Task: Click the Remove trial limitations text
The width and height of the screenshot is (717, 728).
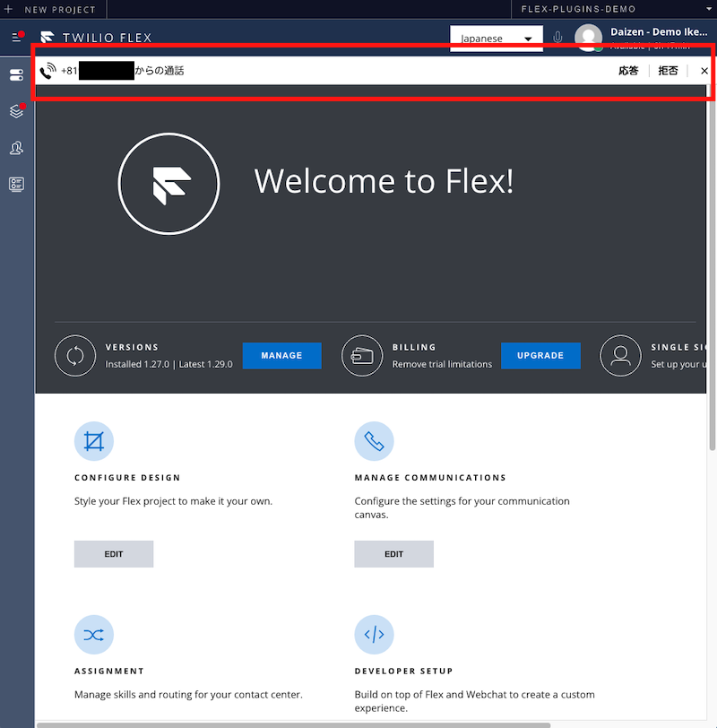Action: 442,364
